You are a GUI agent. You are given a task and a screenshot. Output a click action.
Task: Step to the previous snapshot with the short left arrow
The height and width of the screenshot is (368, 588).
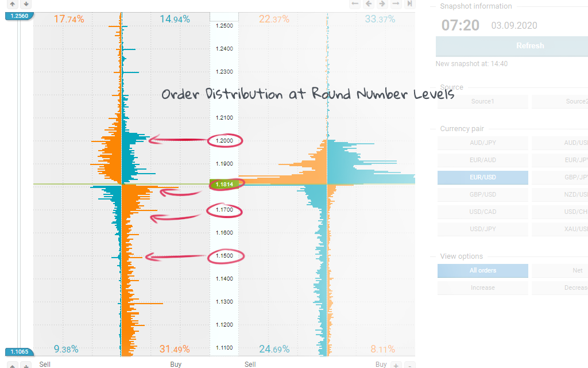[x=369, y=4]
